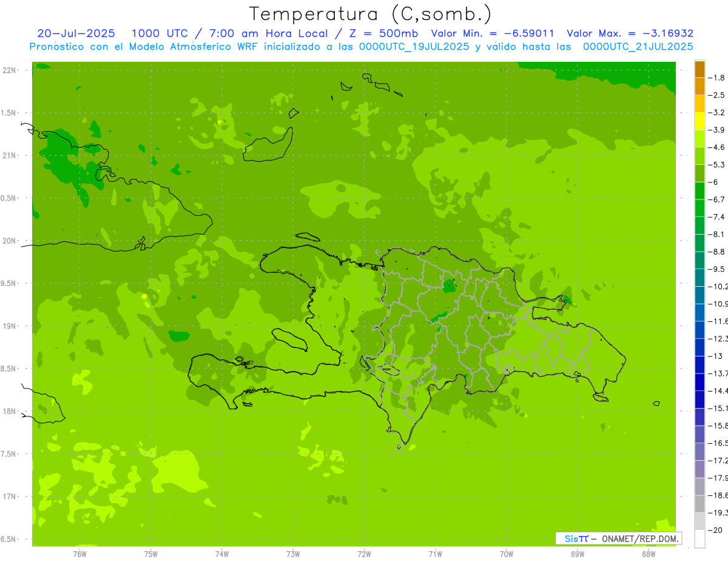Click the "Valor Min. = -6.59011" text
The image size is (728, 562).
coord(492,33)
